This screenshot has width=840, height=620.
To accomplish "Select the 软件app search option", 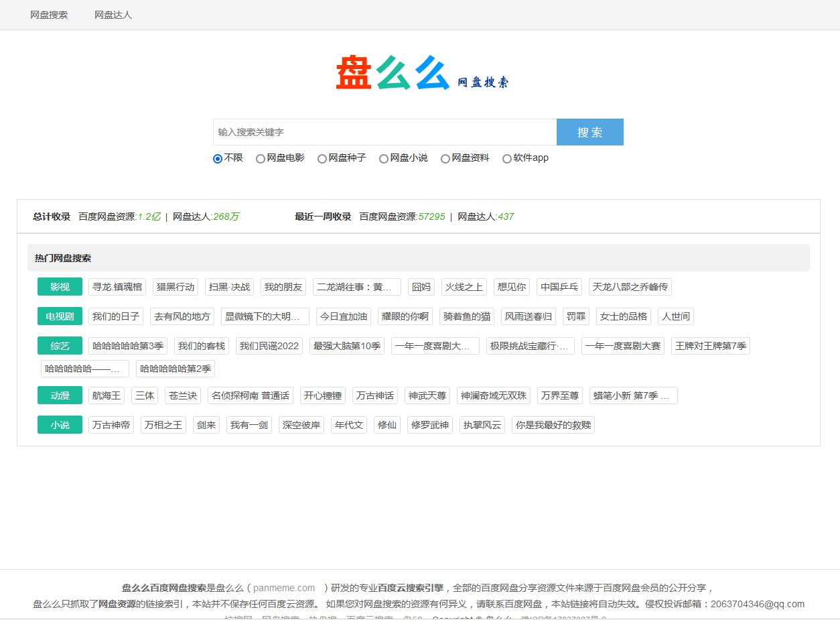I will point(507,158).
